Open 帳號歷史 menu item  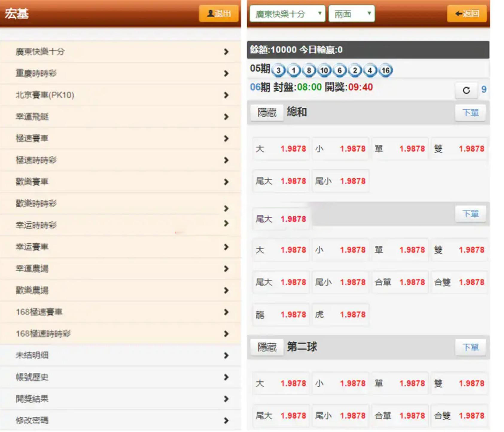120,377
